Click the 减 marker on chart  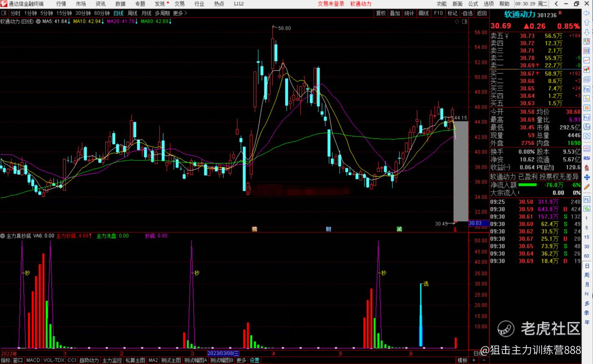pos(399,229)
